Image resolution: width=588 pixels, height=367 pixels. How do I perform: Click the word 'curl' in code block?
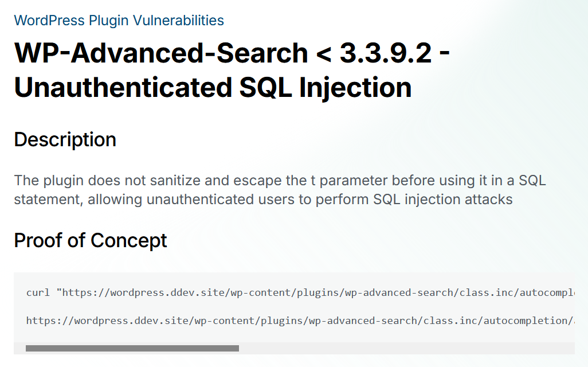(x=38, y=292)
